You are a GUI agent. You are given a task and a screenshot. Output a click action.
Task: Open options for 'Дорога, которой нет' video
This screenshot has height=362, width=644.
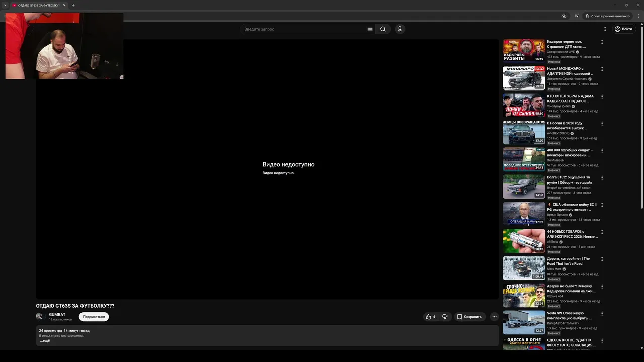(x=602, y=259)
